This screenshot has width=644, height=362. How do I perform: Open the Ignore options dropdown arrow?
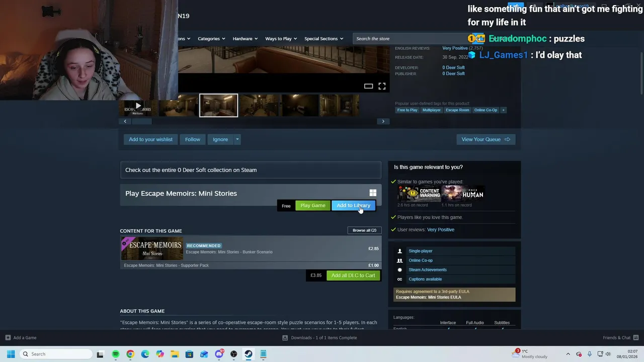point(237,139)
